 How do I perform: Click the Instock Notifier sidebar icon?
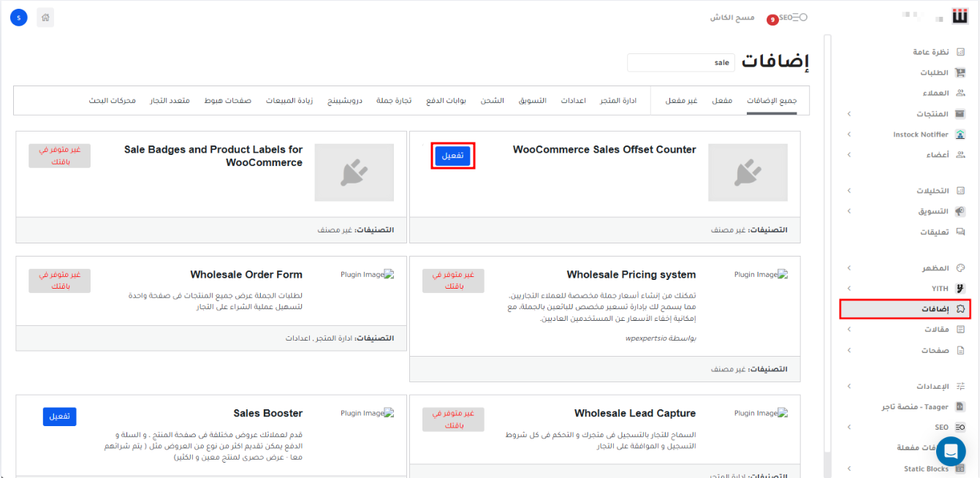click(x=960, y=134)
